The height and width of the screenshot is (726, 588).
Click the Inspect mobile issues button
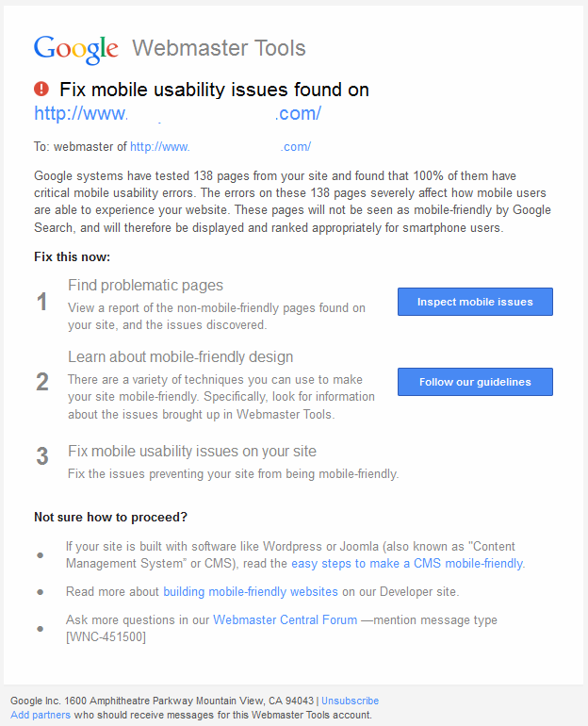[x=475, y=302]
